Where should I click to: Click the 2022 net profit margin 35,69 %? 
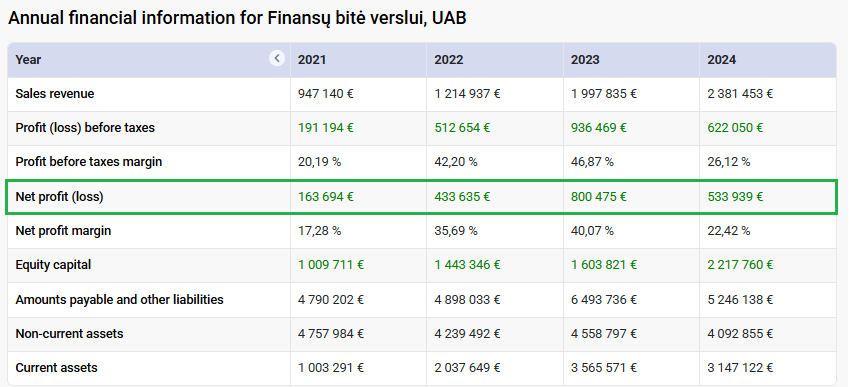pyautogui.click(x=456, y=231)
